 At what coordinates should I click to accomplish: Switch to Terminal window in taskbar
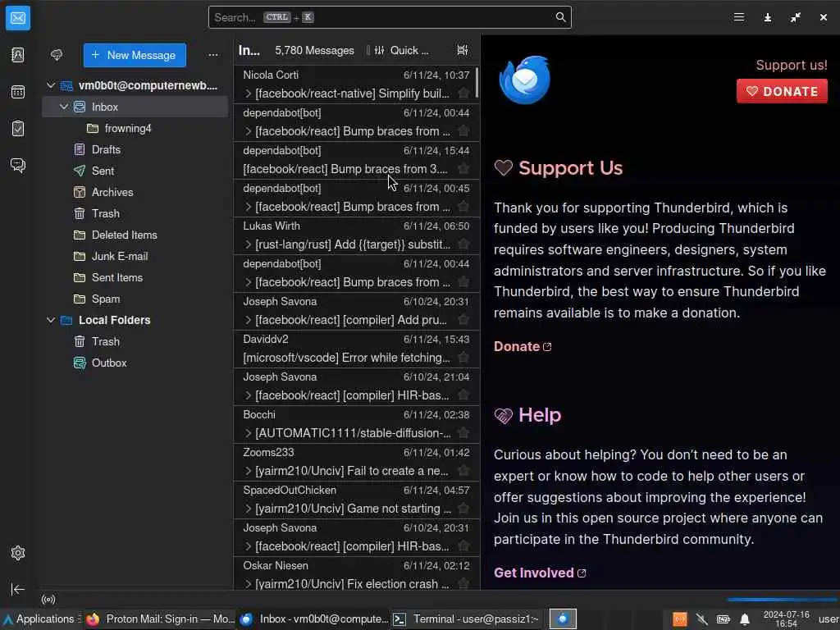pyautogui.click(x=466, y=619)
